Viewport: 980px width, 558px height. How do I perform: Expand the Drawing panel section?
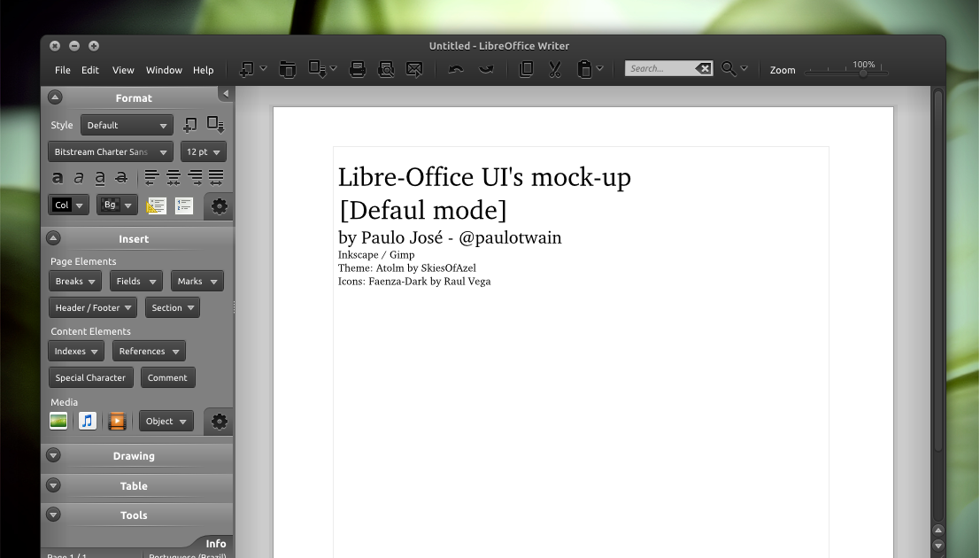(x=54, y=455)
